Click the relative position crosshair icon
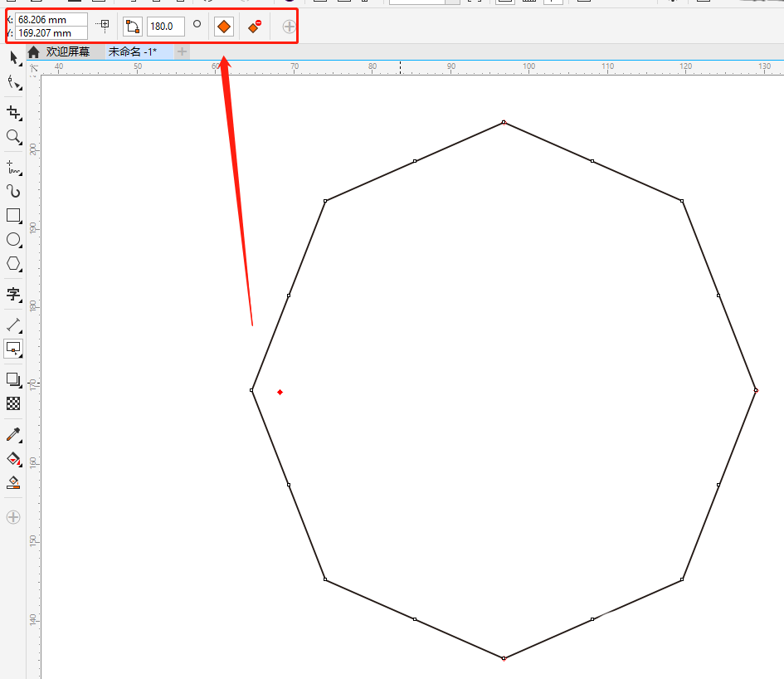The image size is (784, 679). click(103, 25)
